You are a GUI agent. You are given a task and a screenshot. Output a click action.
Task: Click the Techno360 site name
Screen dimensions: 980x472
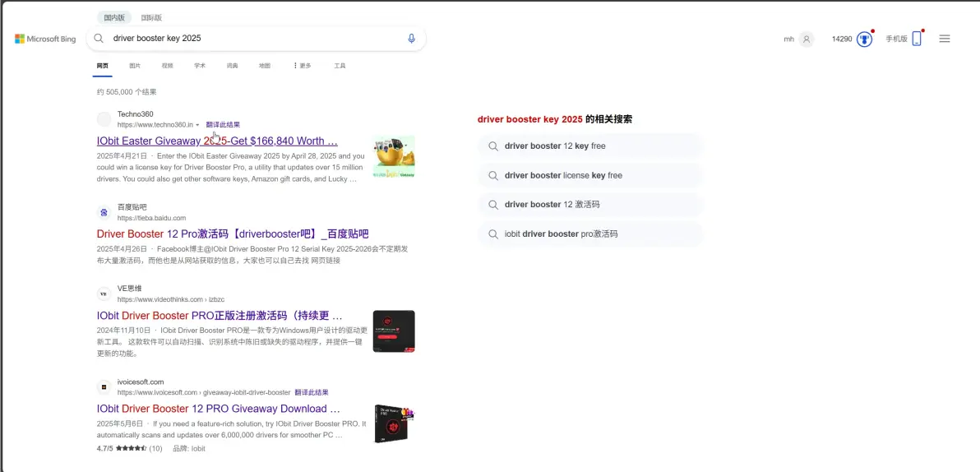pyautogui.click(x=135, y=113)
